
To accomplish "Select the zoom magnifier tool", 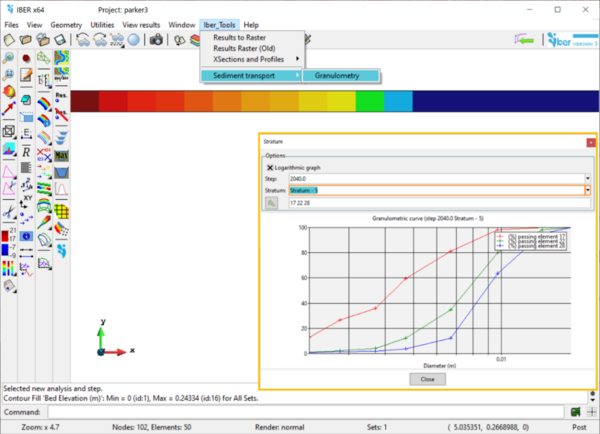I will coord(9,58).
